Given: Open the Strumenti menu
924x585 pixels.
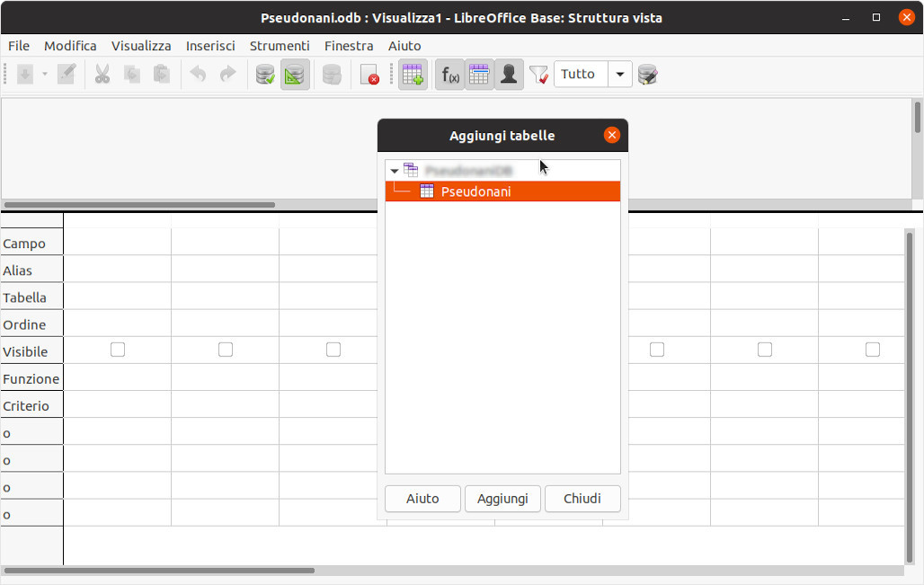Looking at the screenshot, I should (x=280, y=46).
